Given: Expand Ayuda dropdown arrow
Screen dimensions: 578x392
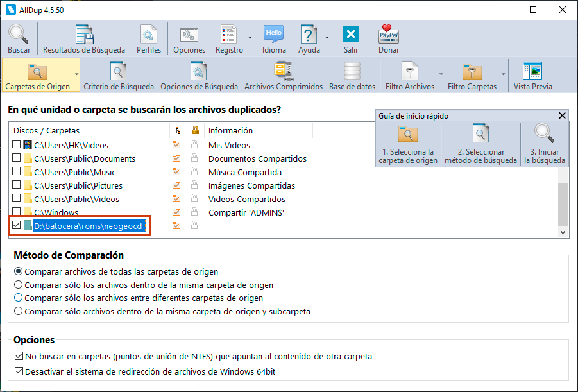Looking at the screenshot, I should (x=327, y=38).
